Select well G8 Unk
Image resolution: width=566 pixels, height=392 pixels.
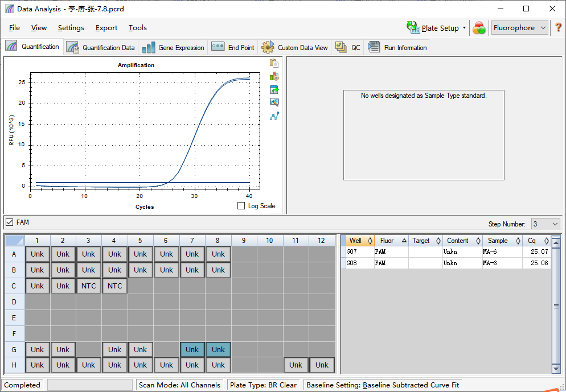pos(218,349)
